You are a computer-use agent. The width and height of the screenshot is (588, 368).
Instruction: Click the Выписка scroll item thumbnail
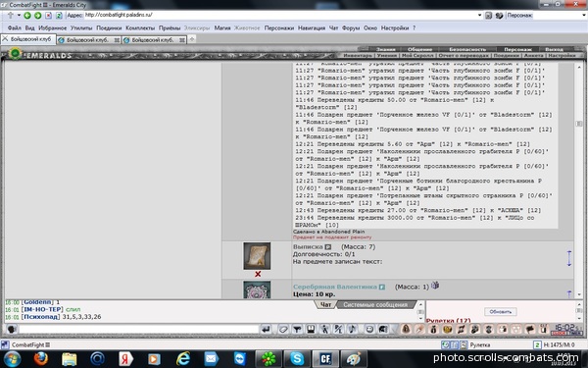pyautogui.click(x=257, y=256)
